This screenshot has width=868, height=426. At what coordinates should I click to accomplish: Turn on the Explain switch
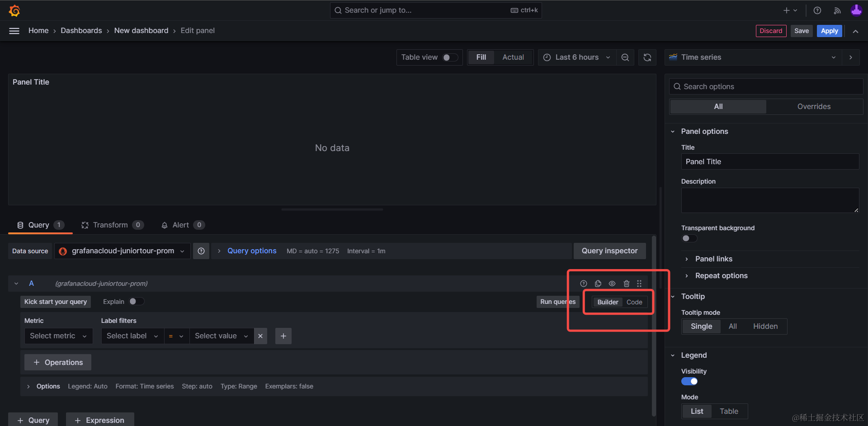pos(136,302)
